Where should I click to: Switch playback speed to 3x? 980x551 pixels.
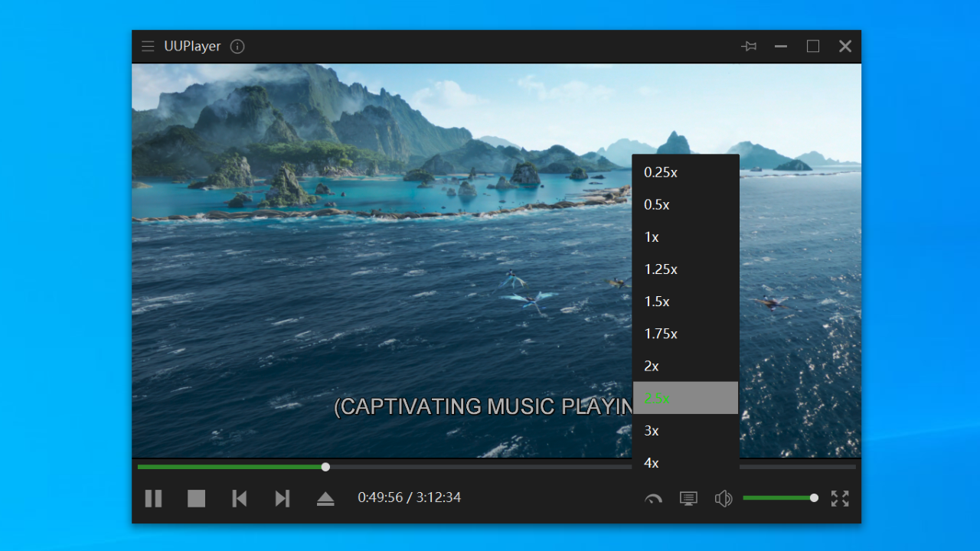coord(686,431)
